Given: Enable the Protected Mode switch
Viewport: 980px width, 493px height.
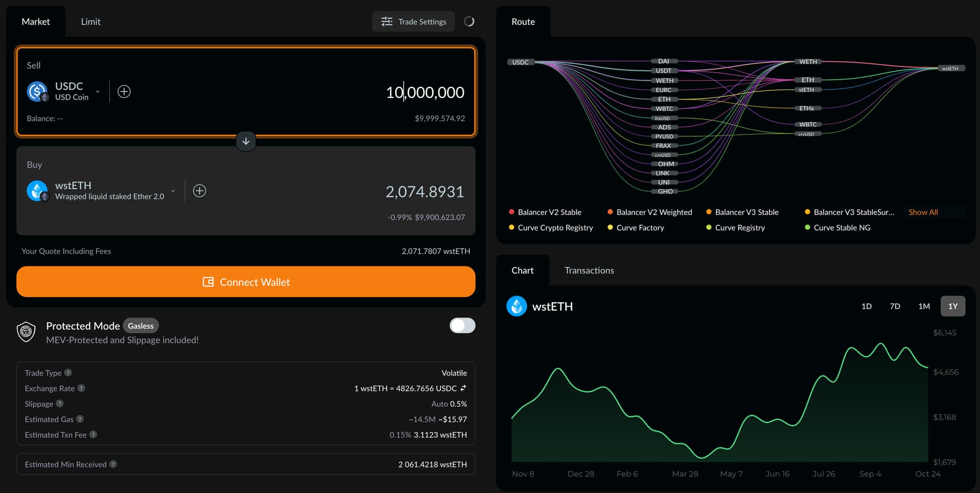Looking at the screenshot, I should click(x=462, y=326).
